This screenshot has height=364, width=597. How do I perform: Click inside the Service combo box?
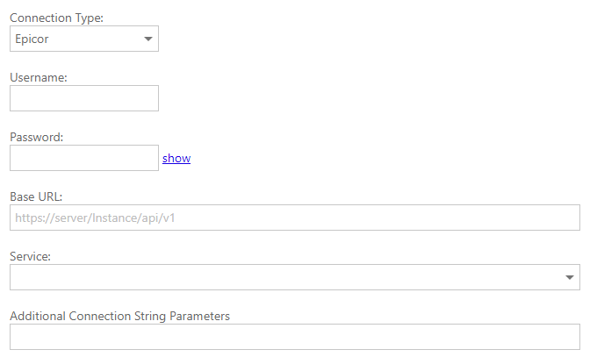(x=281, y=277)
